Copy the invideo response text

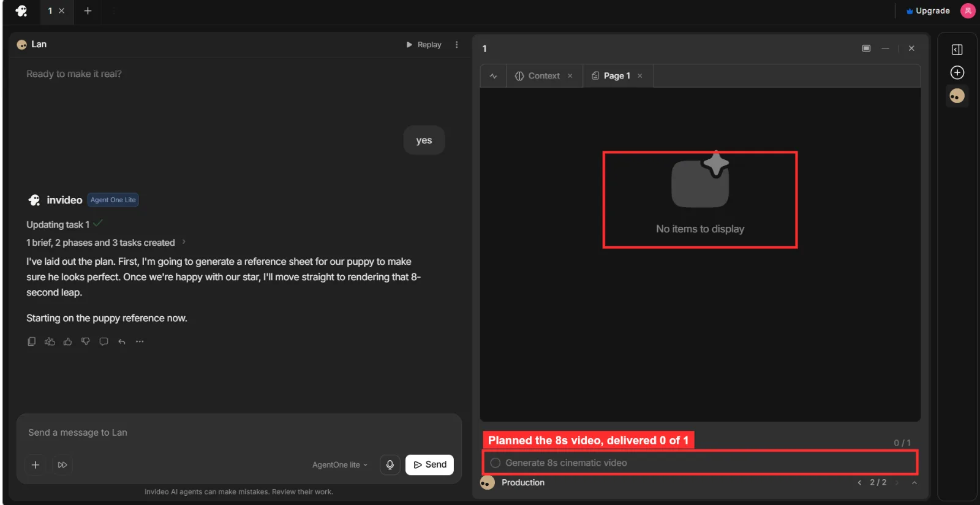pyautogui.click(x=31, y=341)
